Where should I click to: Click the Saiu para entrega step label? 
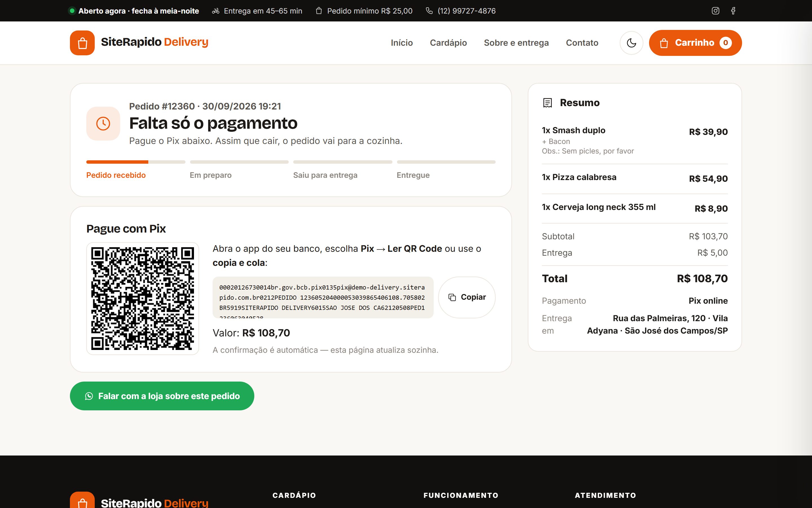325,175
